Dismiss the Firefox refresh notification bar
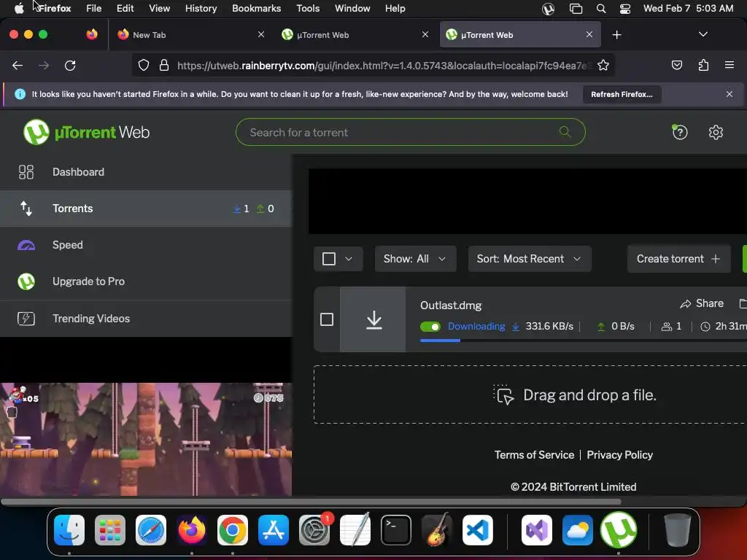Screen dimensions: 747x560 [x=729, y=94]
